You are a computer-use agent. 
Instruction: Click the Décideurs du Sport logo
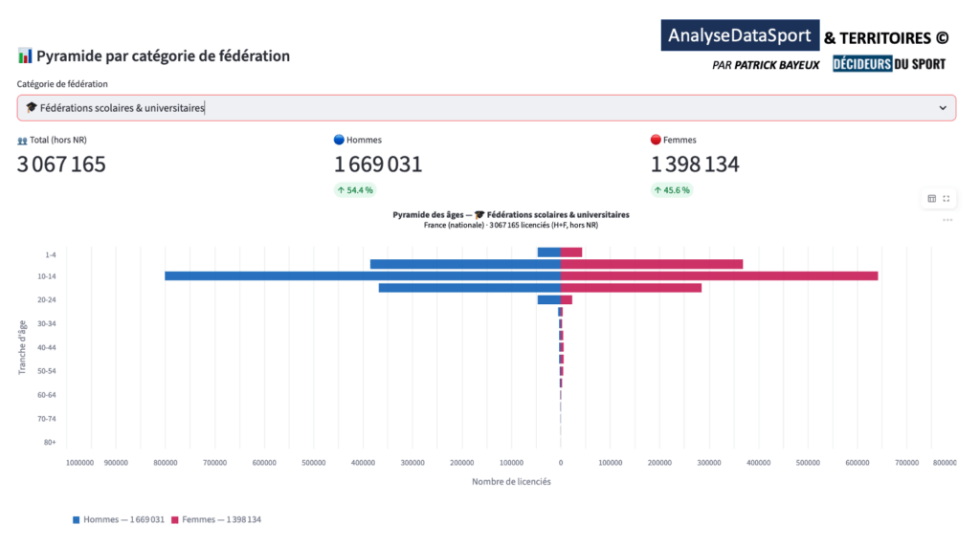[x=888, y=64]
